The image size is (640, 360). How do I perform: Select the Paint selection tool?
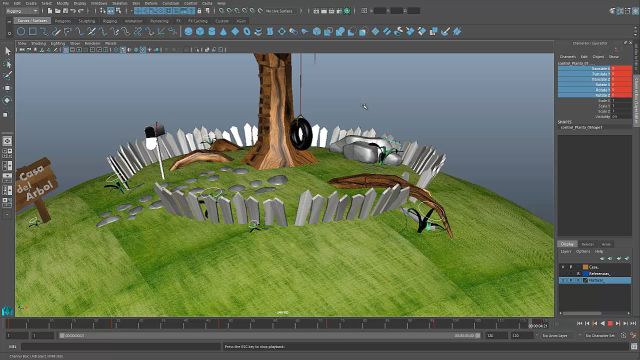7,76
